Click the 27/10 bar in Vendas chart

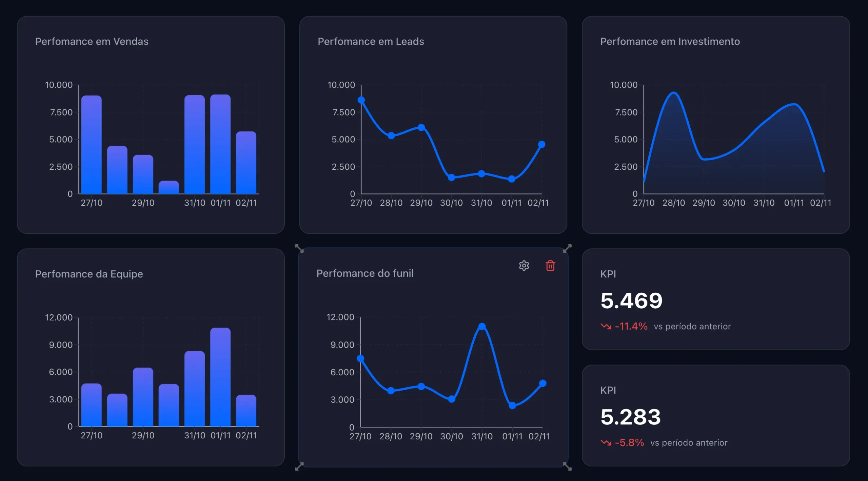click(92, 144)
